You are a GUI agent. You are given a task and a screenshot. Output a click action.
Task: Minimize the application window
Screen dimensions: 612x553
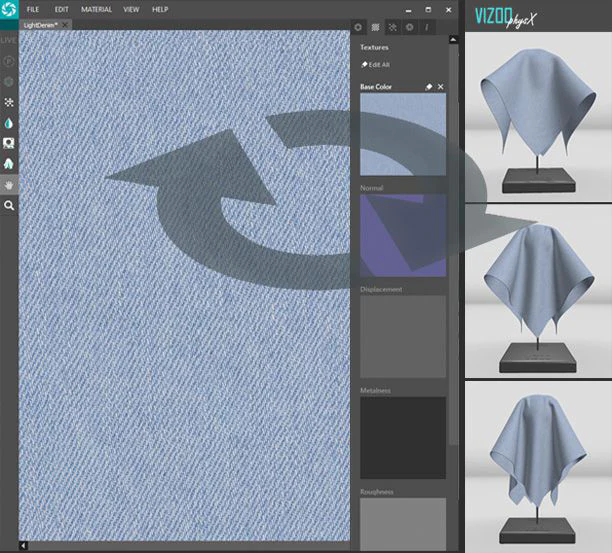pyautogui.click(x=408, y=10)
